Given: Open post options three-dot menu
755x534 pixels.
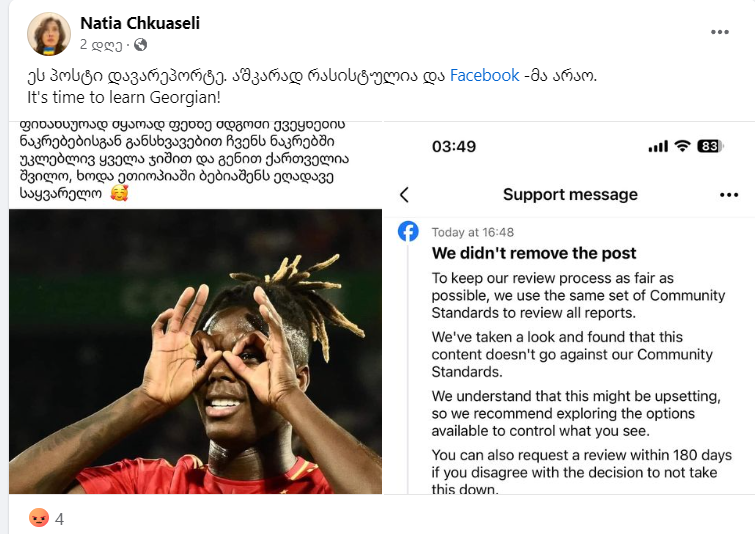Looking at the screenshot, I should [x=719, y=32].
